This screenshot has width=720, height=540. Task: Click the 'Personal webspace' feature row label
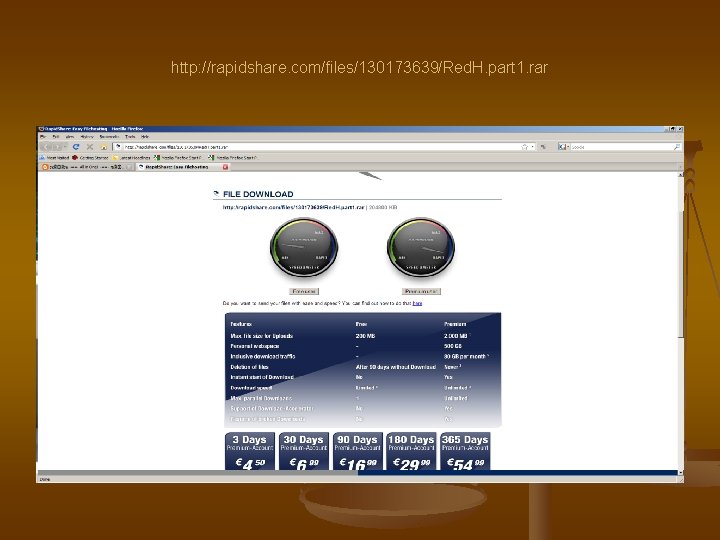tap(254, 346)
